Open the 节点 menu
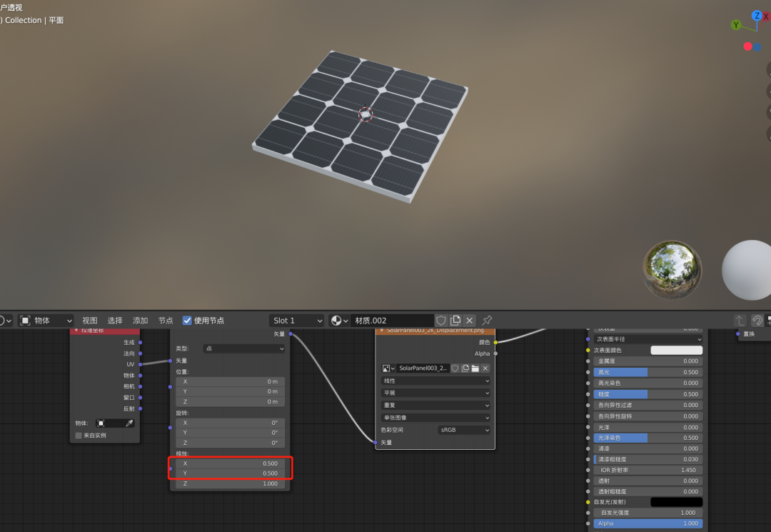 (166, 321)
